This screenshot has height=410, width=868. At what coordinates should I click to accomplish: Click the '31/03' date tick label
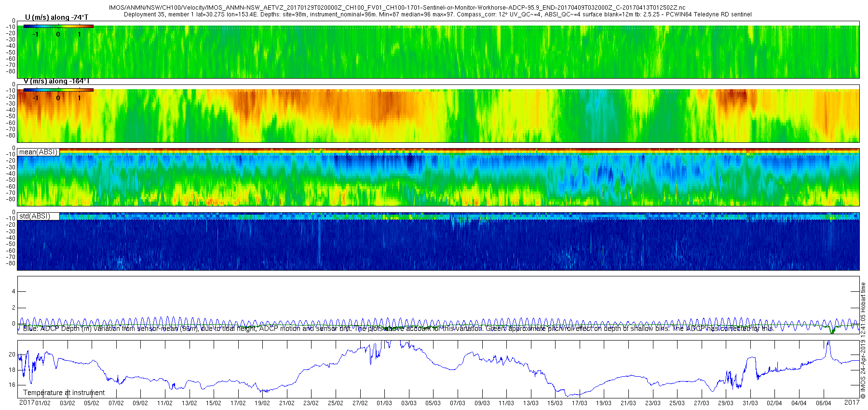click(750, 403)
